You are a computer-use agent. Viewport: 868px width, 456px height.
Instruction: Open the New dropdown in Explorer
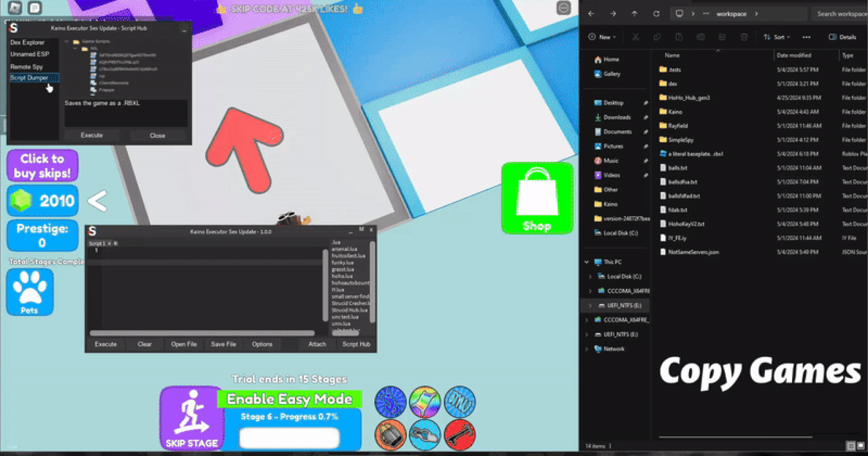tap(602, 37)
